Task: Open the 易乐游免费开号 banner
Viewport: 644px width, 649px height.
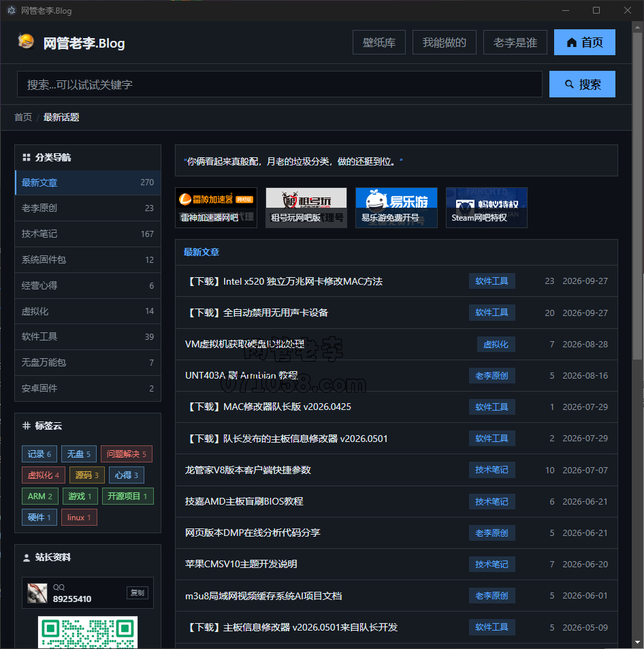Action: (396, 207)
